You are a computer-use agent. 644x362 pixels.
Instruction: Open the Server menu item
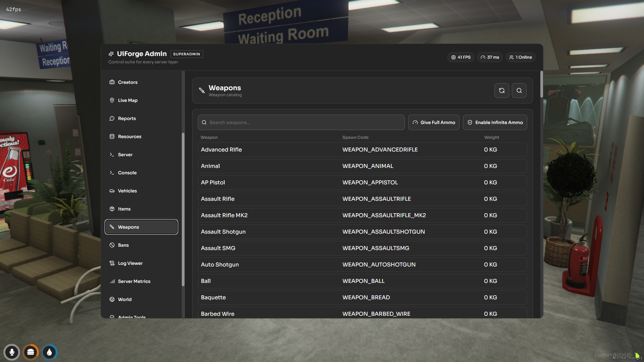point(141,155)
